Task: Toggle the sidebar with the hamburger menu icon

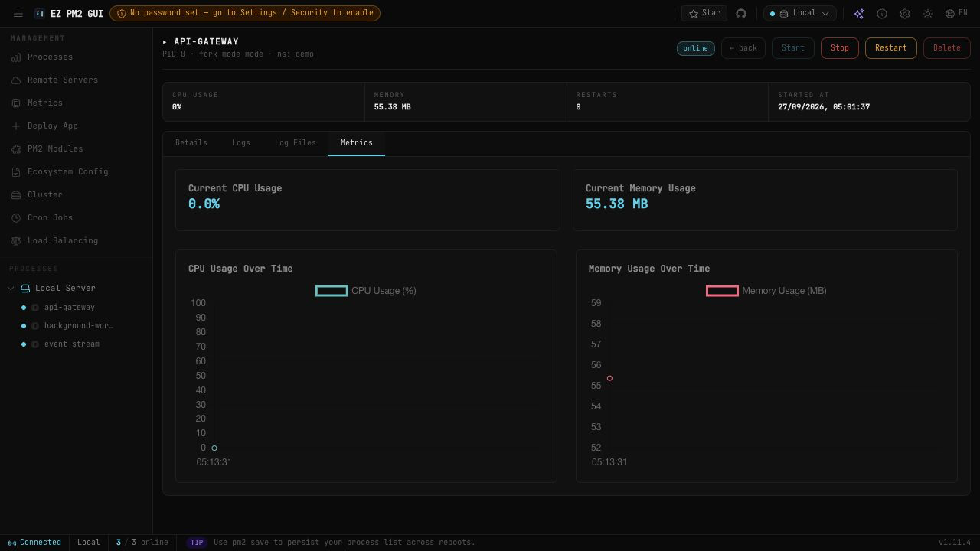Action: pyautogui.click(x=18, y=13)
